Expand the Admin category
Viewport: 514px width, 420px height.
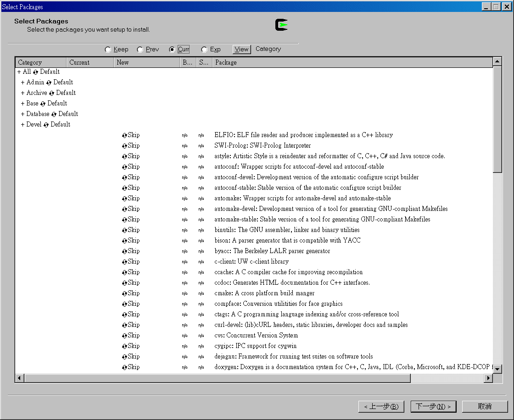pyautogui.click(x=22, y=83)
